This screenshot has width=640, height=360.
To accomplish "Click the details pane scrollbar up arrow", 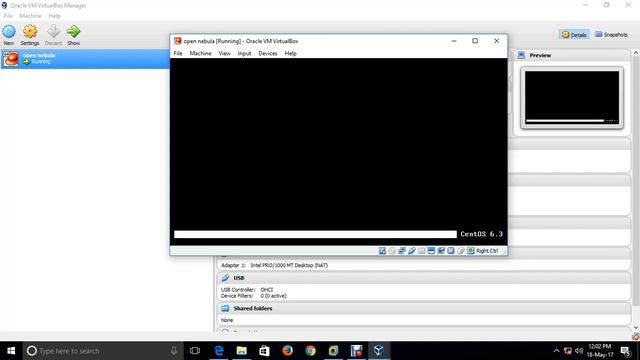I will (636, 53).
